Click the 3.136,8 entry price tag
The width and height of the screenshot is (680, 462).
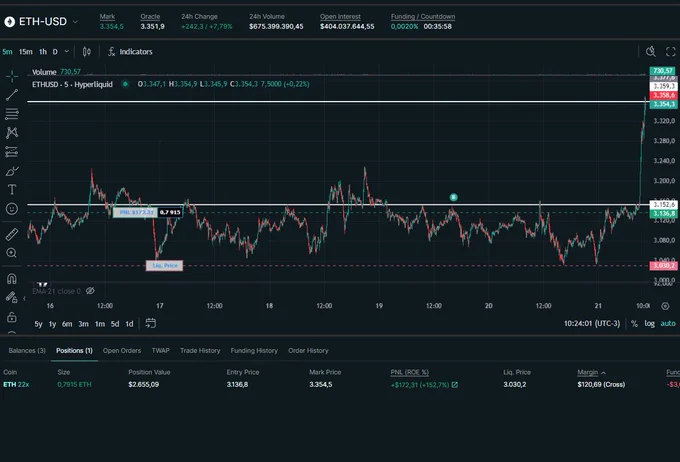663,213
